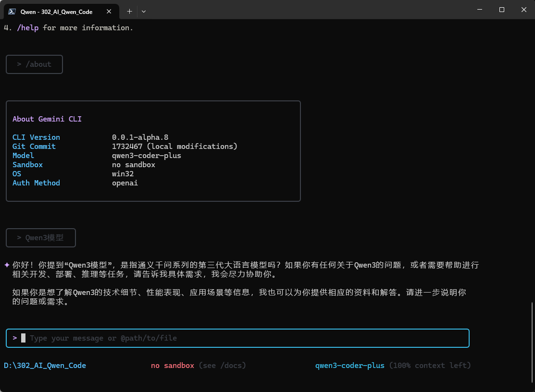The width and height of the screenshot is (535, 392).
Task: Click '(100% context left)' indicator
Action: [430, 366]
